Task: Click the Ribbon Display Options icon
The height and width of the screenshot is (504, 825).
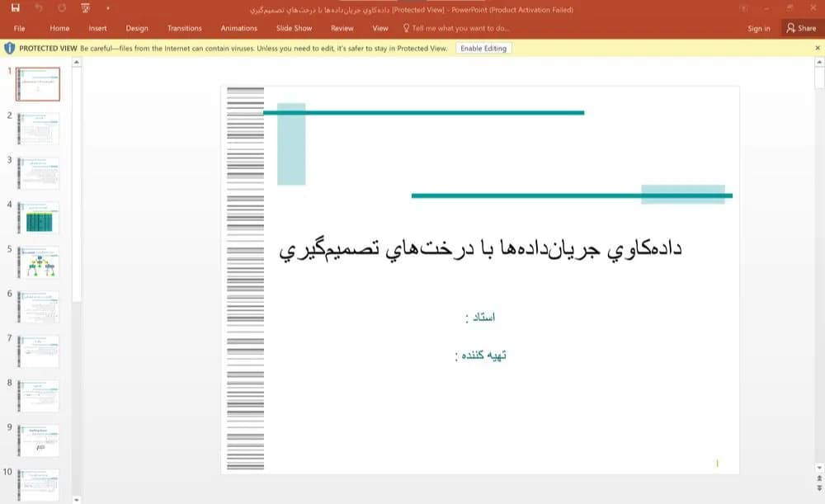Action: tap(743, 8)
